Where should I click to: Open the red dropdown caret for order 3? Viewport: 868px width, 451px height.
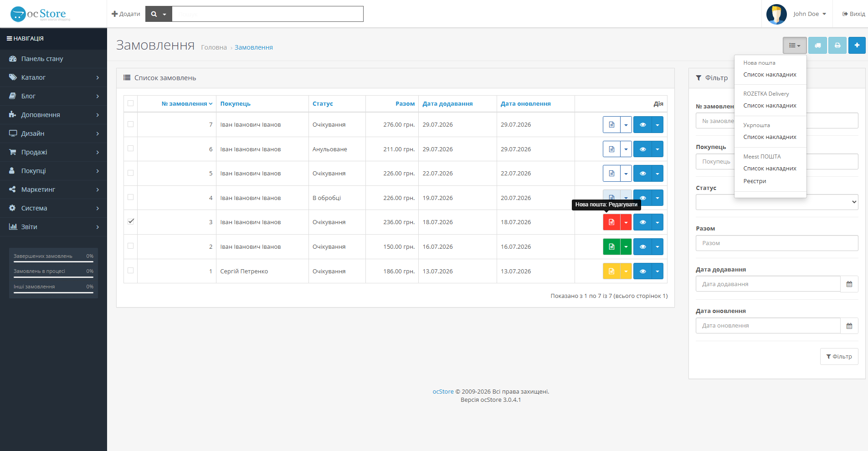(626, 222)
